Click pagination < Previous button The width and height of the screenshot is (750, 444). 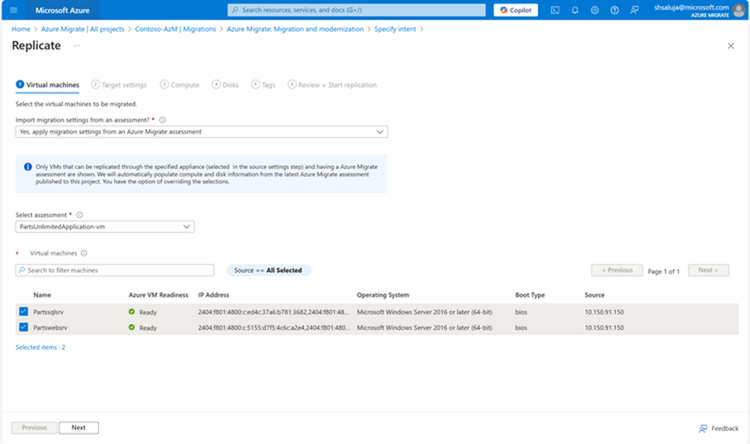click(617, 270)
